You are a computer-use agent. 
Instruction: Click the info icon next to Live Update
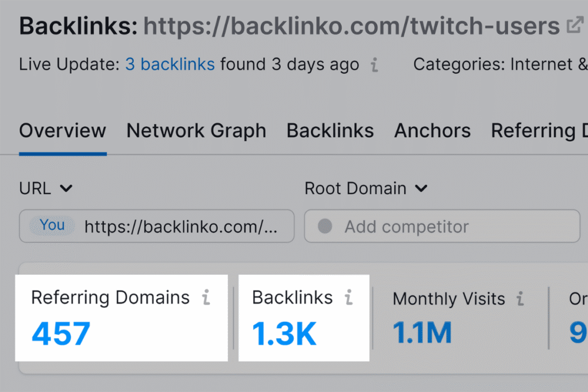[x=374, y=65]
